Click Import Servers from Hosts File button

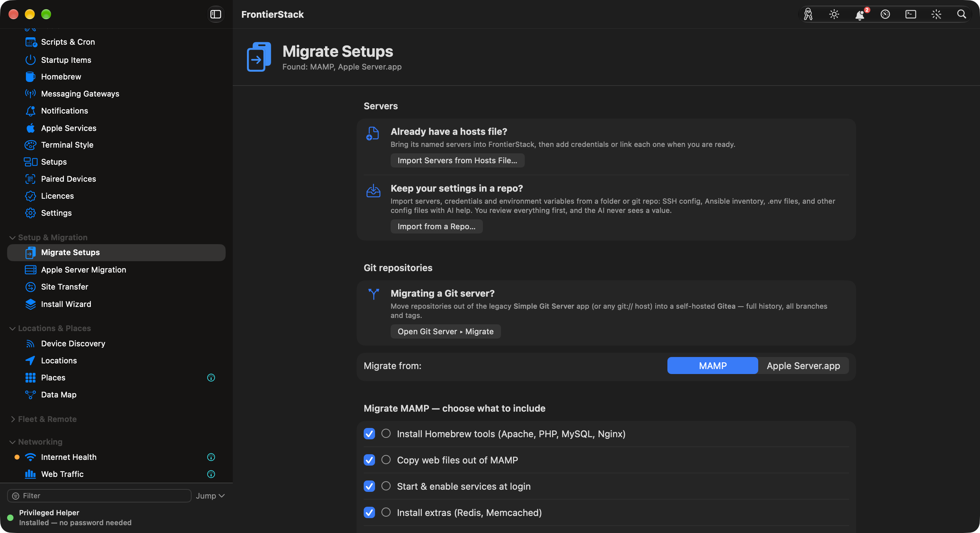457,160
